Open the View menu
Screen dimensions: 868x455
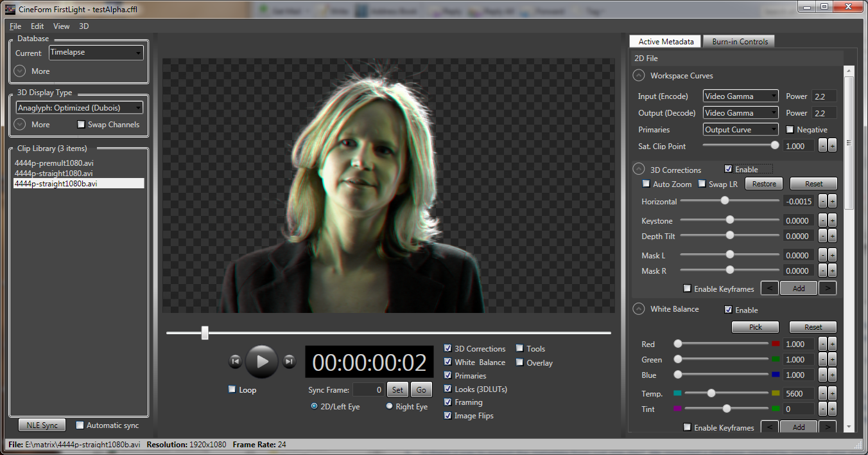tap(62, 26)
